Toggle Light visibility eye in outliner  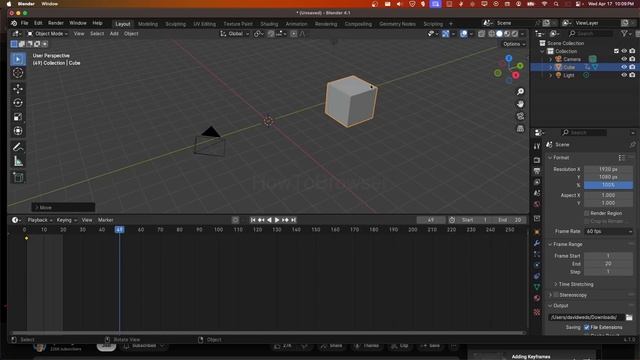pyautogui.click(x=624, y=75)
